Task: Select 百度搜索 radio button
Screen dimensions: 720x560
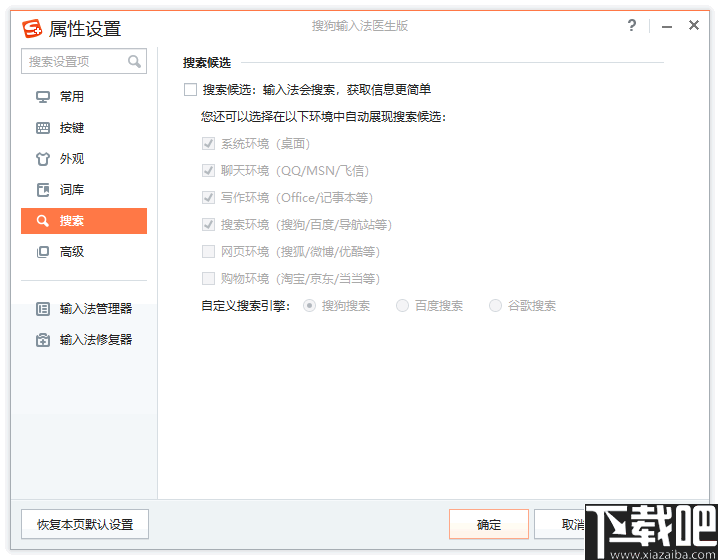Action: point(402,306)
